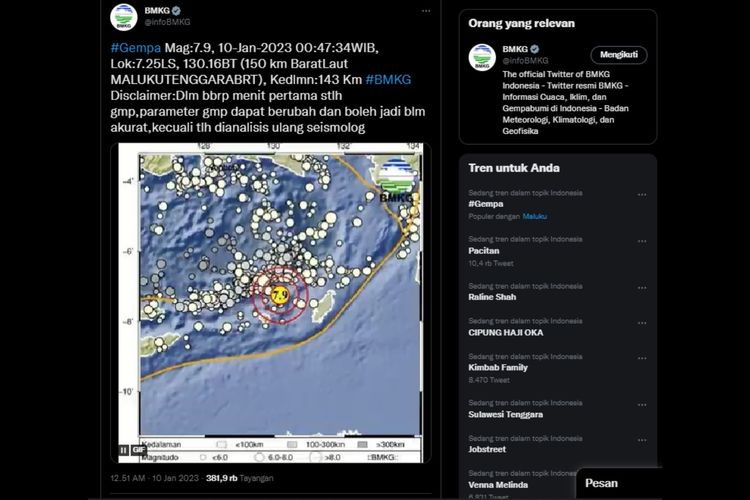The width and height of the screenshot is (750, 500).
Task: Click the BMKG avatar on the tweet
Action: pyautogui.click(x=122, y=18)
